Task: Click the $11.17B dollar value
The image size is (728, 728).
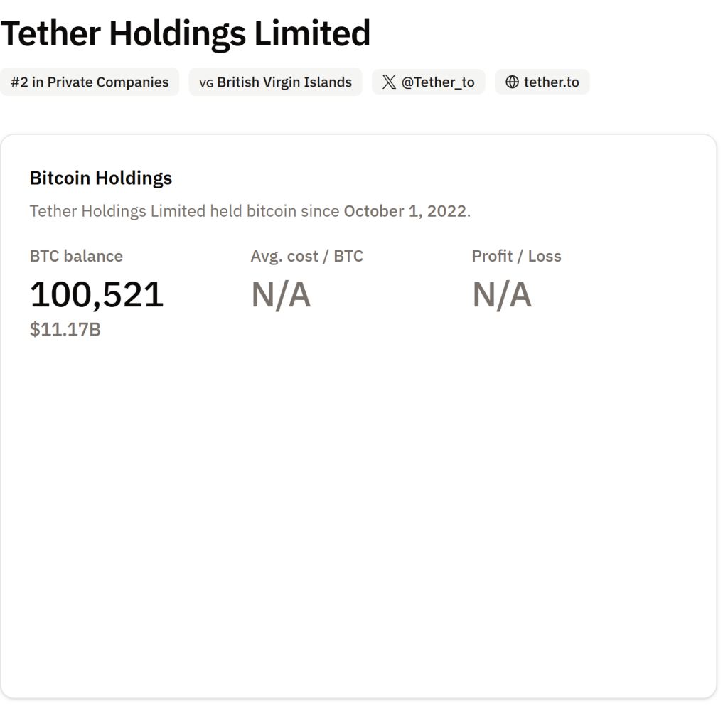Action: (x=65, y=330)
